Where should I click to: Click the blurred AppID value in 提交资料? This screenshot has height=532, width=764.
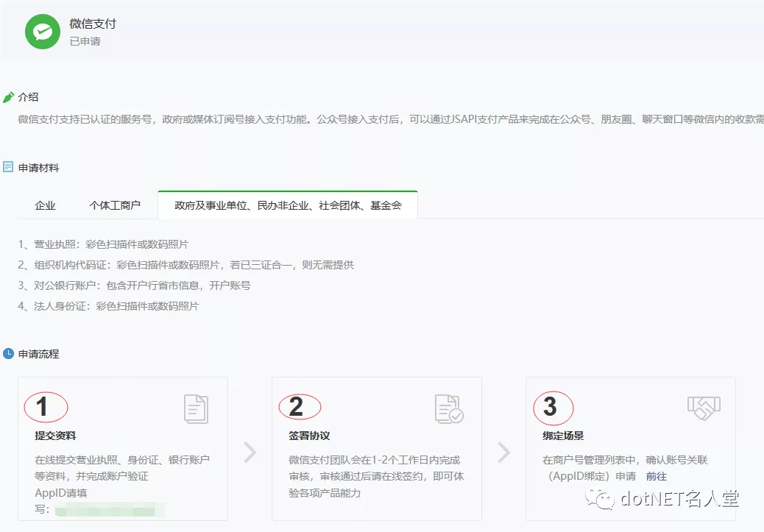110,510
